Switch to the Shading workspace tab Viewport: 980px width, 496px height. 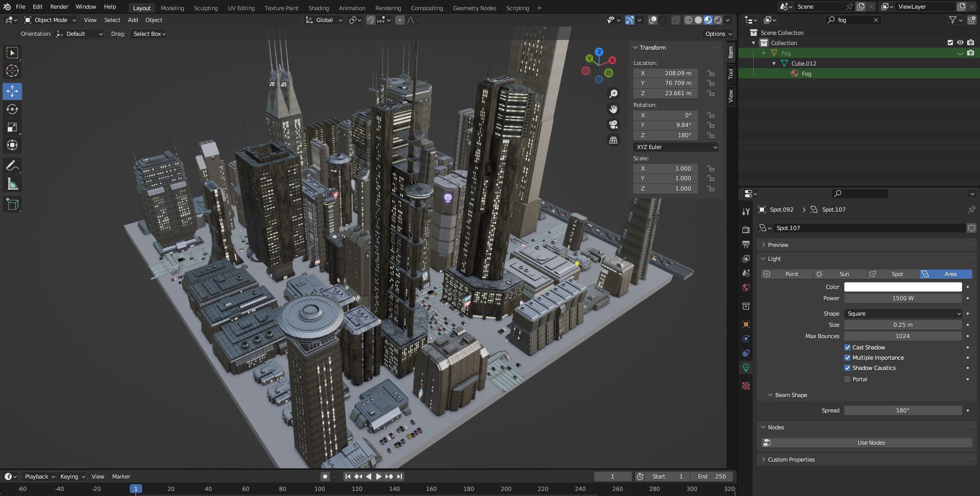(x=318, y=8)
